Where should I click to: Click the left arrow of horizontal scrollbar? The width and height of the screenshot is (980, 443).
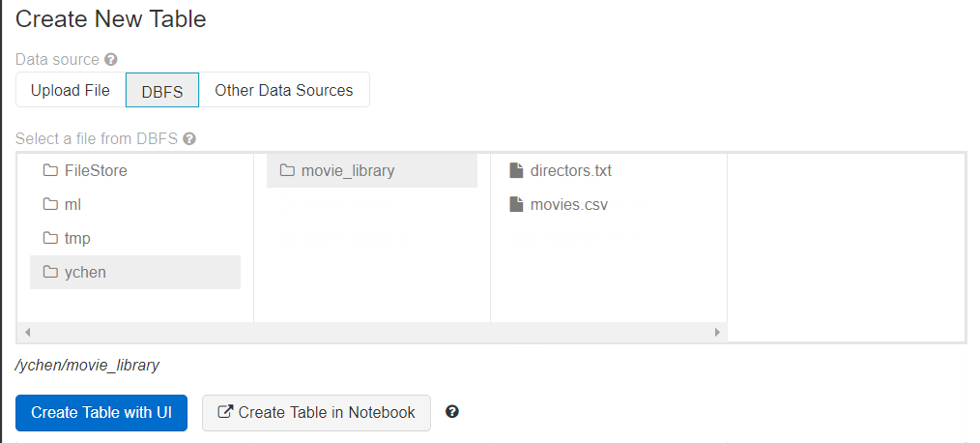27,332
